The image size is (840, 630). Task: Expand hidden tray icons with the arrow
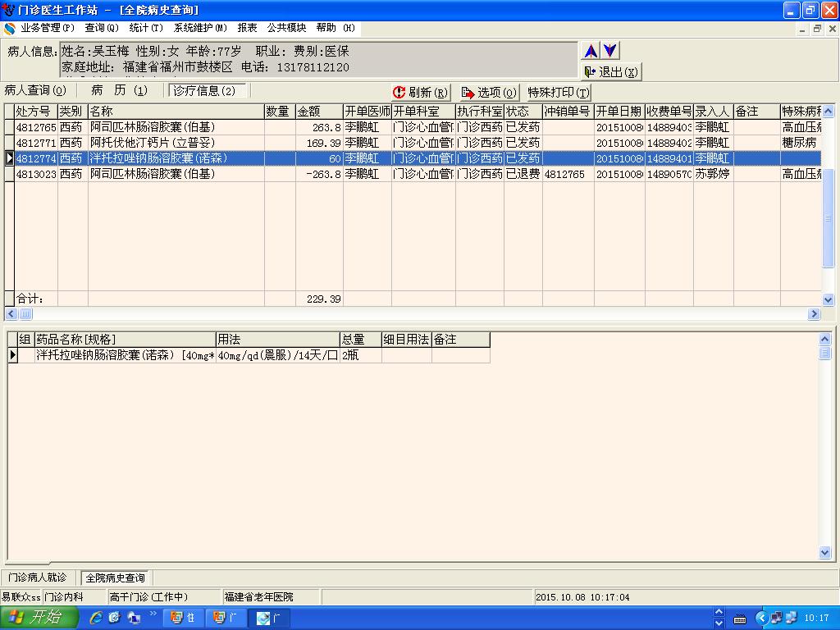pos(761,619)
